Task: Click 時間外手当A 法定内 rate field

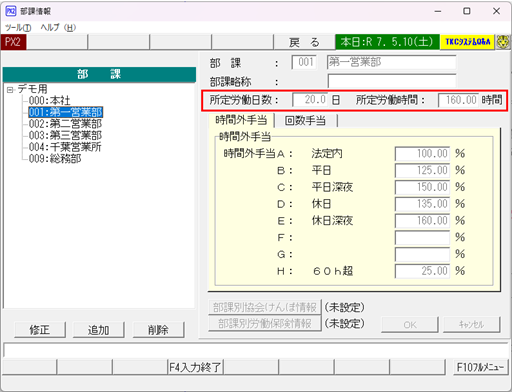Action: tap(422, 154)
